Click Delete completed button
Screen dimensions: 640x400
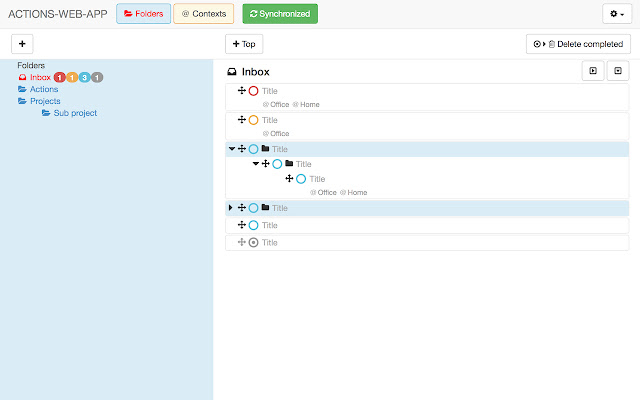click(578, 44)
